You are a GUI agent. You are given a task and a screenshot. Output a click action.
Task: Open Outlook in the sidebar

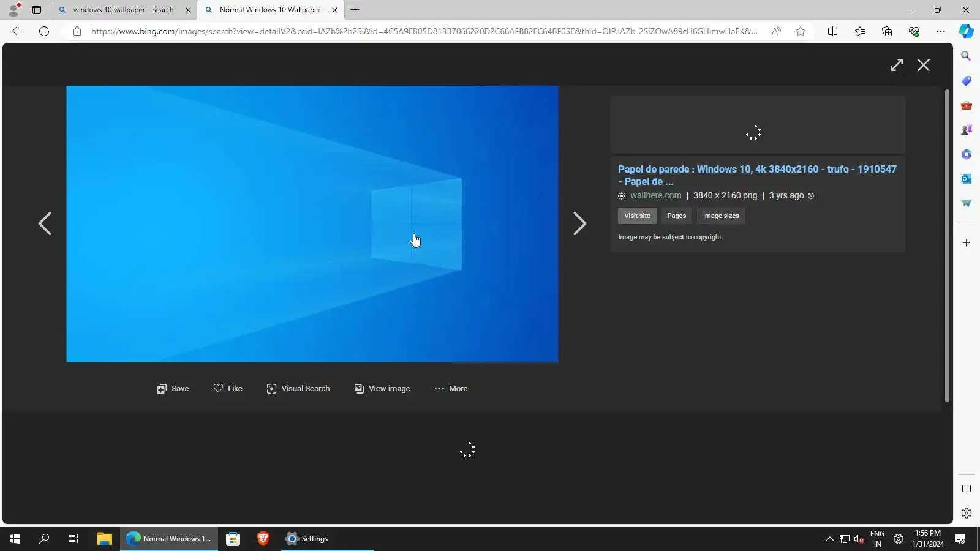(x=967, y=179)
